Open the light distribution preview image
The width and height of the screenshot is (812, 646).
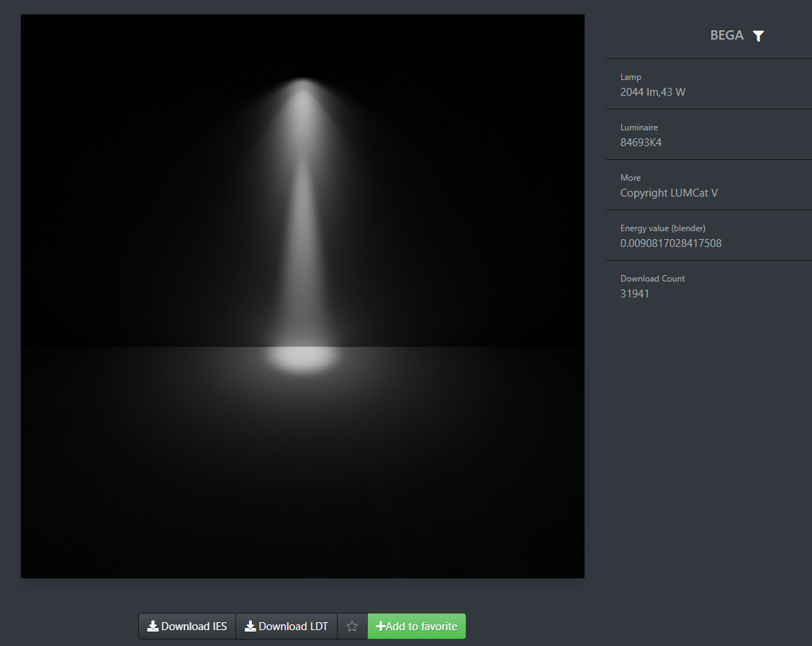click(x=302, y=296)
